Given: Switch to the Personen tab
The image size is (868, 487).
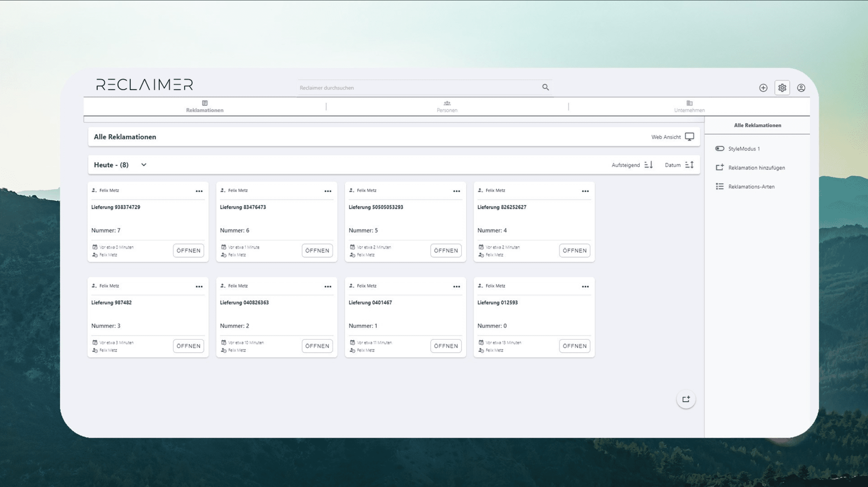Looking at the screenshot, I should pyautogui.click(x=447, y=107).
